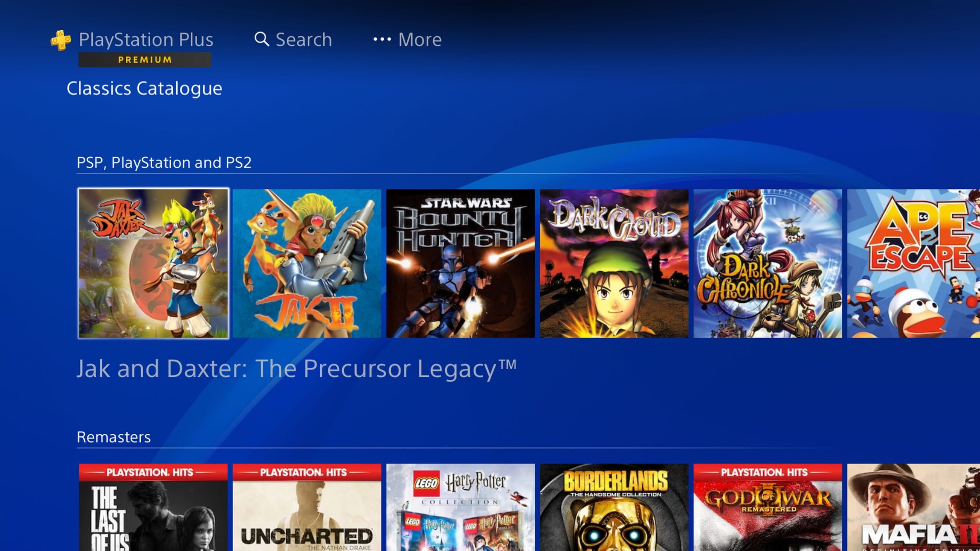Open LEGO Harry Potter Collection tile
The height and width of the screenshot is (551, 980).
point(460,507)
